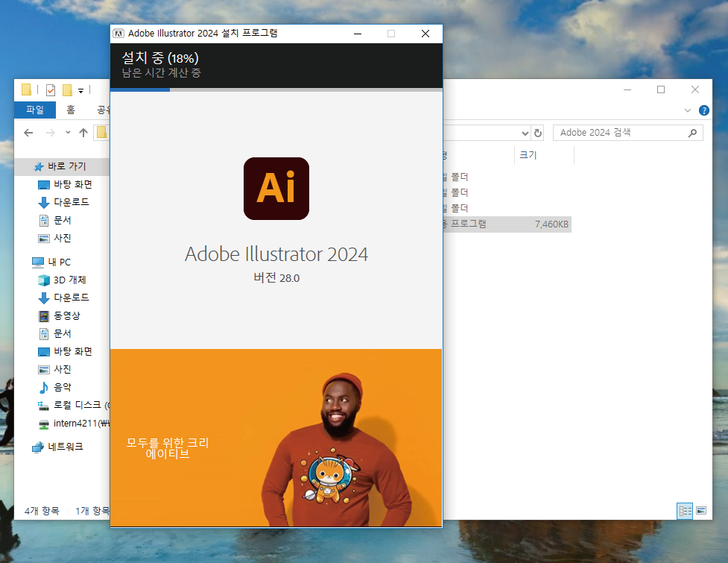This screenshot has height=563, width=728.
Task: Open 문서 under 내 PC
Action: [x=62, y=333]
